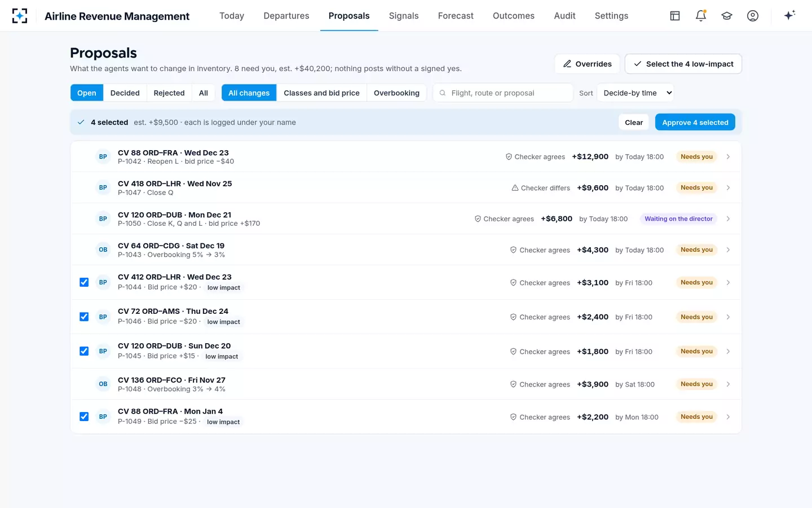Click the BP badge for CV 418 ORD–LHR
812x508 pixels.
[x=103, y=187]
